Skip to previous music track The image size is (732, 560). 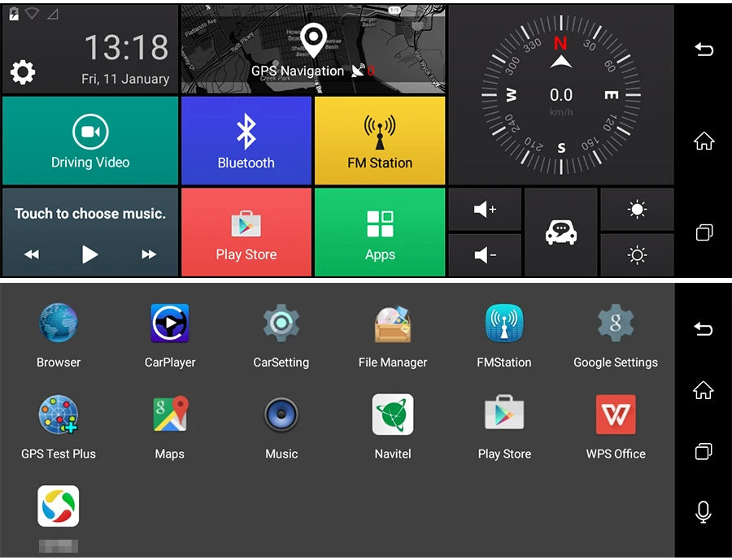32,254
